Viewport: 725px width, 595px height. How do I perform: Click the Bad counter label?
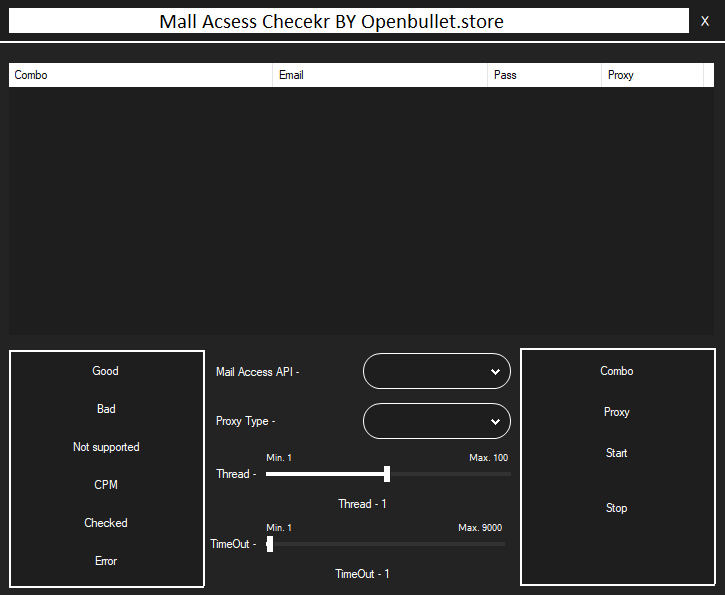(x=106, y=409)
